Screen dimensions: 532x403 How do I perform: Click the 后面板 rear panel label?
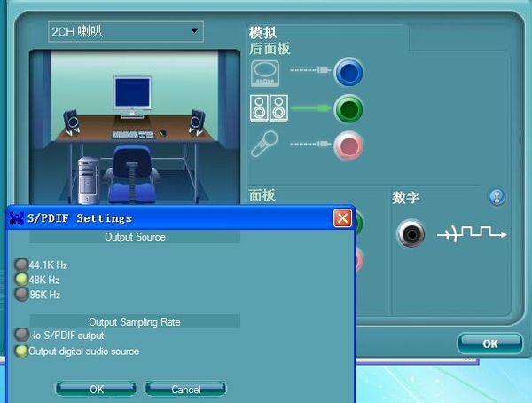[270, 49]
